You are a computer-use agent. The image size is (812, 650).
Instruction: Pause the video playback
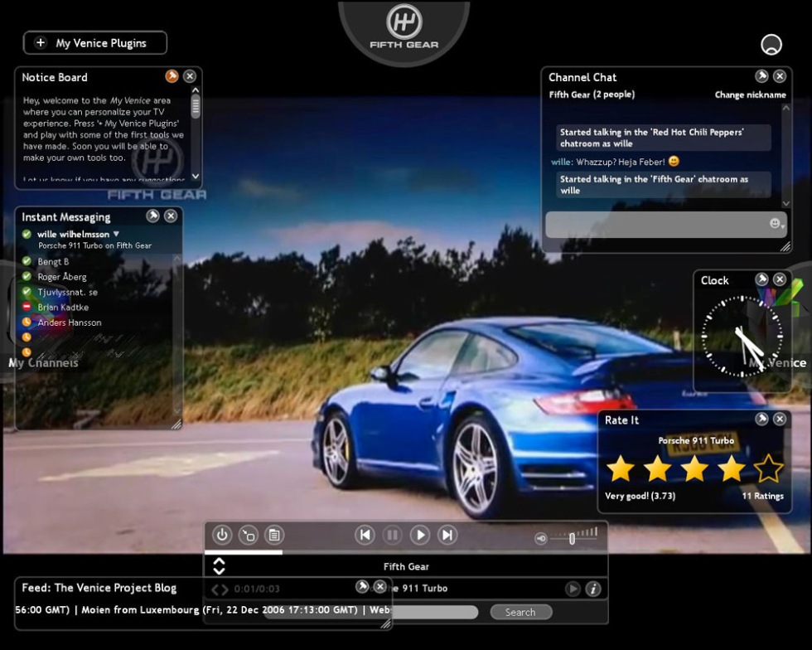click(393, 535)
